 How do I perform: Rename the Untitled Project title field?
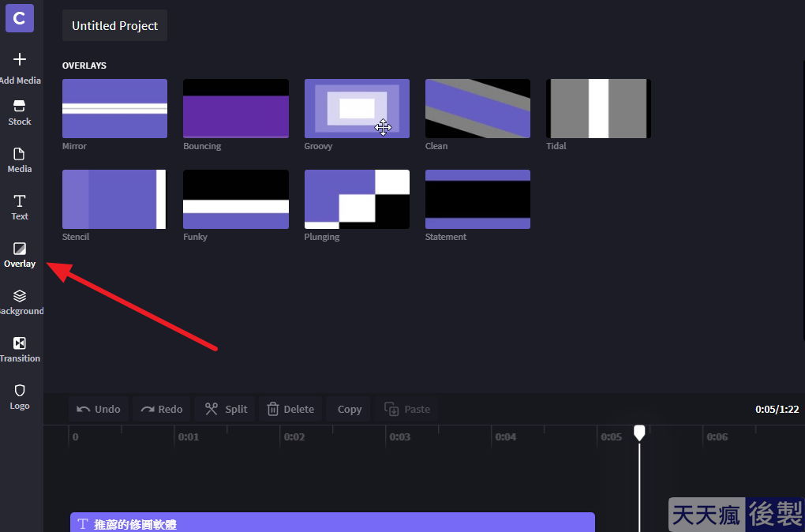(x=114, y=26)
